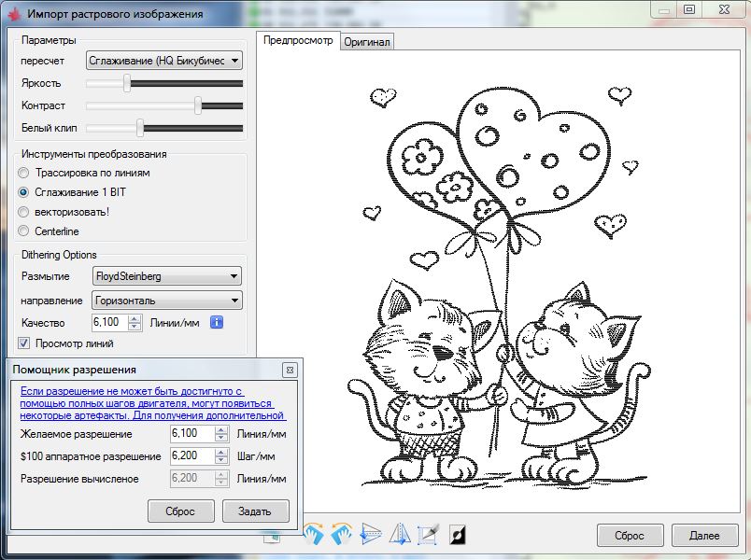Choose the векторизовать! option
751x560 pixels.
coord(24,212)
